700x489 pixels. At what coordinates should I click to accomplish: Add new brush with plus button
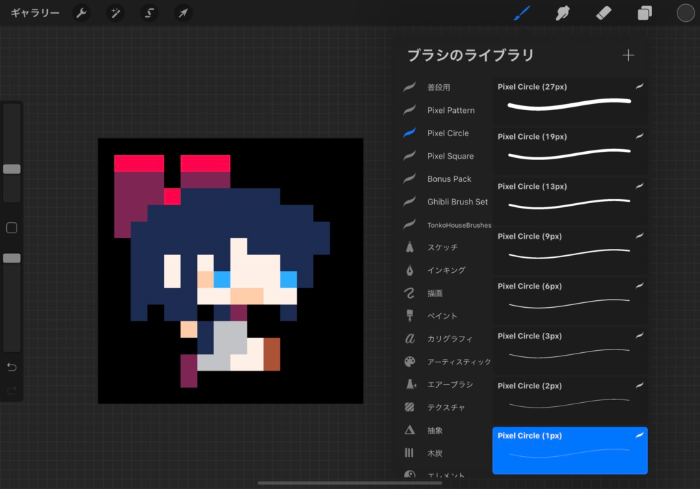tap(628, 55)
